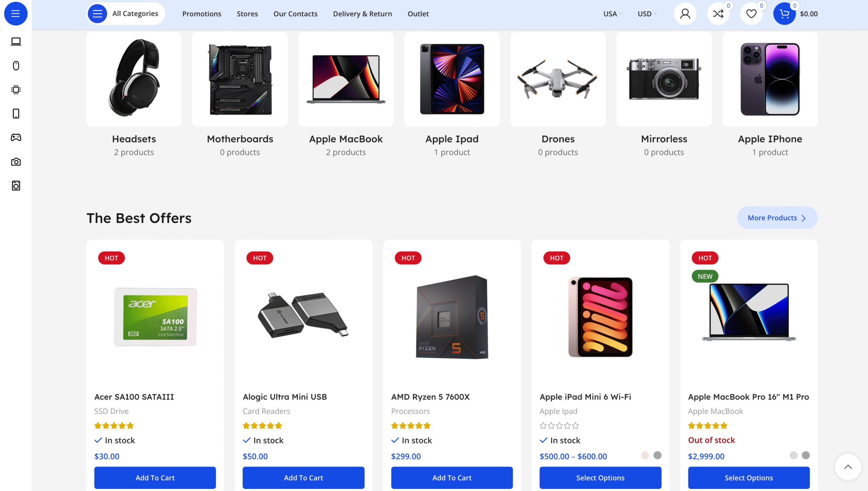The height and width of the screenshot is (491, 868).
Task: Go to Delivery & Return page
Action: click(362, 14)
